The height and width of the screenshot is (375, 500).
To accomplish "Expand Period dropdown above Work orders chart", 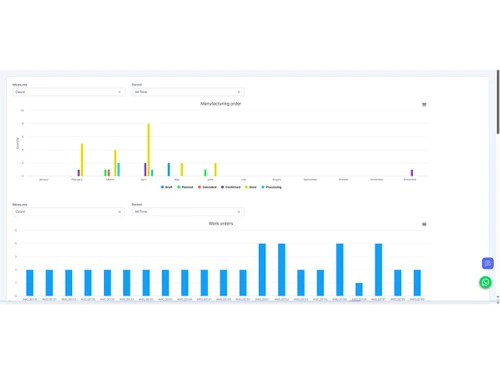I will pos(188,212).
